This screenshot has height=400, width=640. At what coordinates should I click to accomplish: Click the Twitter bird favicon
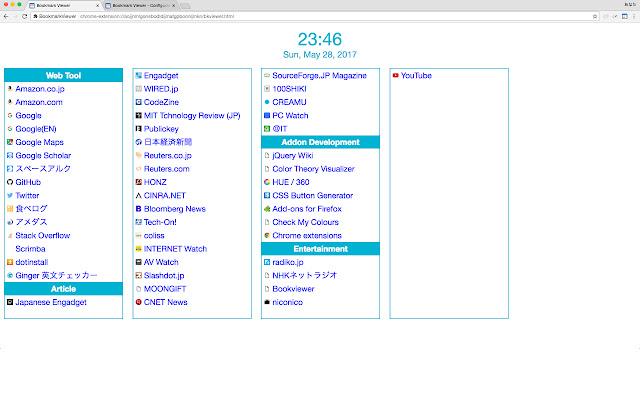pyautogui.click(x=10, y=196)
